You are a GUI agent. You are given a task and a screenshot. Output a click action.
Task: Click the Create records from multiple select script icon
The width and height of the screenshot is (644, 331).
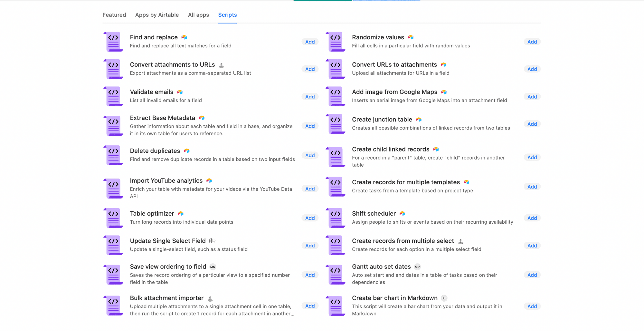336,245
